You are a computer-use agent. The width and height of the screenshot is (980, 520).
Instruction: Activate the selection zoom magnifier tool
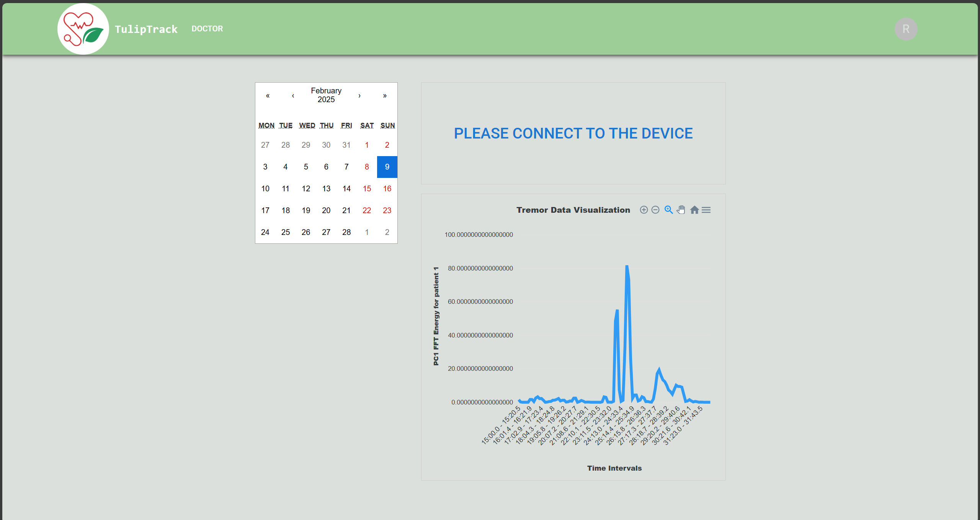tap(668, 210)
